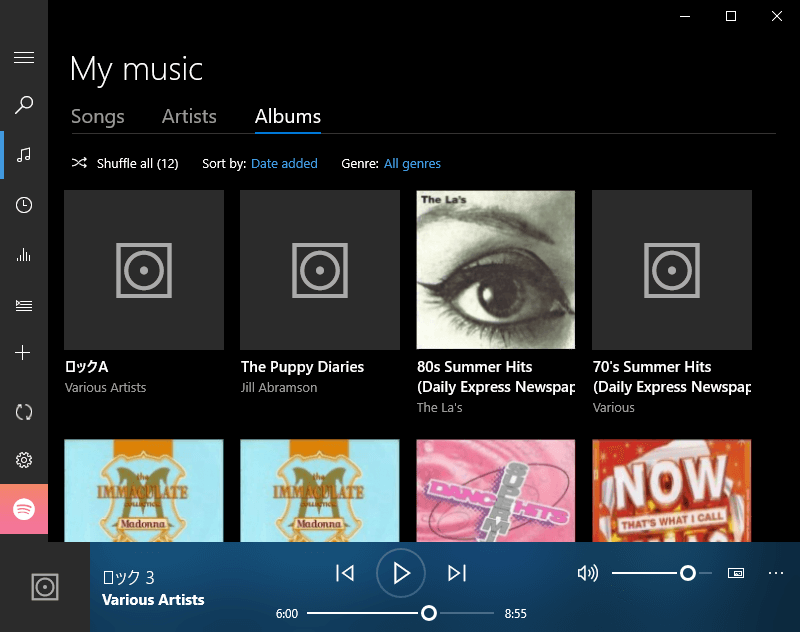Open the Spotify icon in sidebar
The height and width of the screenshot is (632, 800).
[x=23, y=509]
